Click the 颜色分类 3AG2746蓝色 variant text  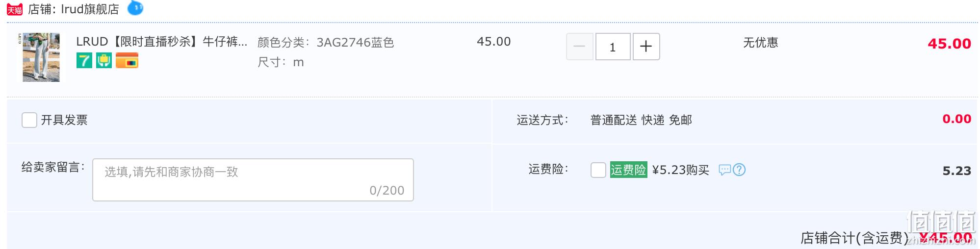[326, 43]
